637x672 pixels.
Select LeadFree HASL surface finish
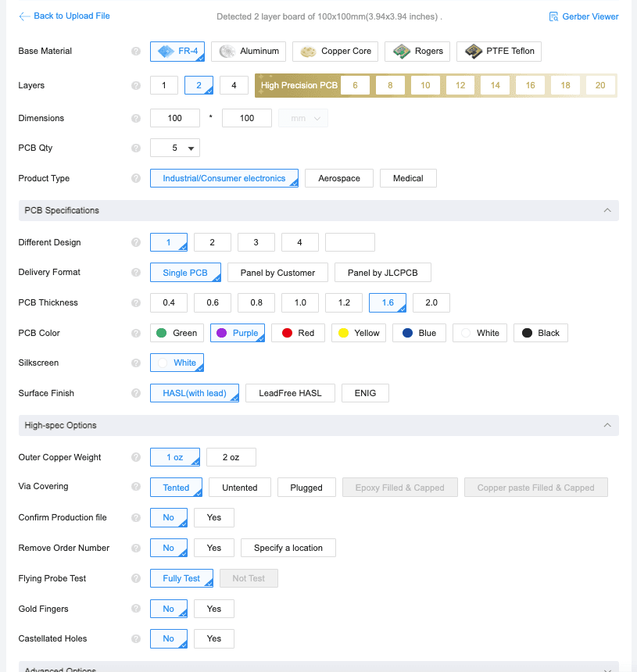point(290,393)
